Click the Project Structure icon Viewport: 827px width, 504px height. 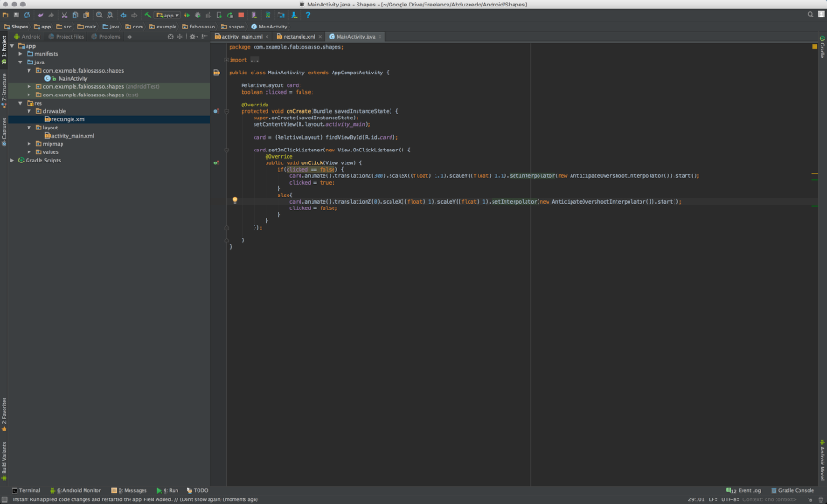tap(280, 16)
